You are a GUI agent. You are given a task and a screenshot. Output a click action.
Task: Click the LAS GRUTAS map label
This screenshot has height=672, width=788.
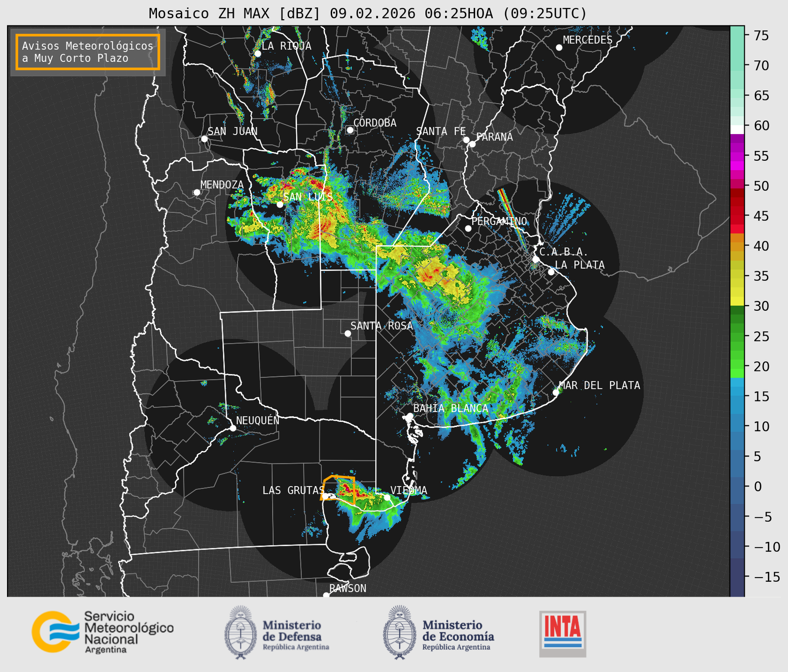pyautogui.click(x=293, y=490)
